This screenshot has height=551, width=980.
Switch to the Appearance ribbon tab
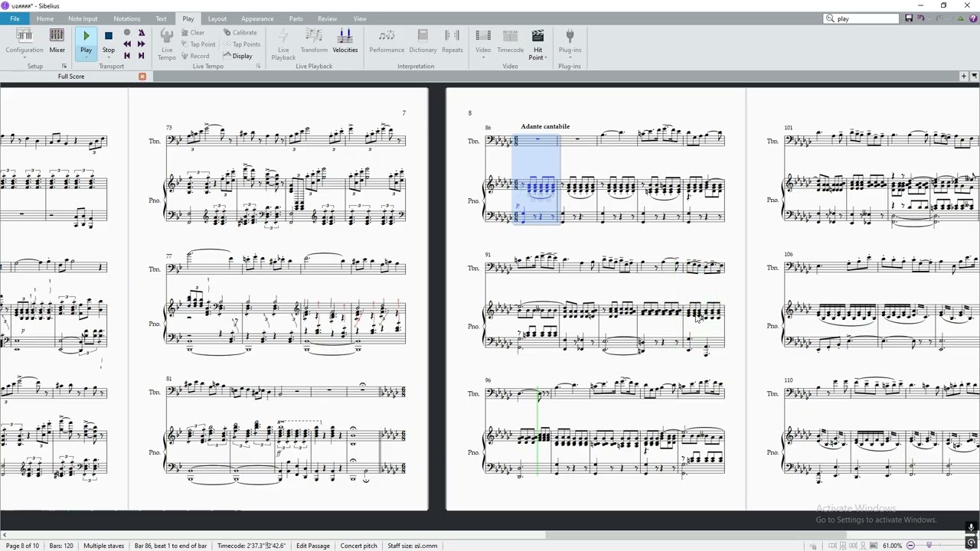pyautogui.click(x=257, y=18)
